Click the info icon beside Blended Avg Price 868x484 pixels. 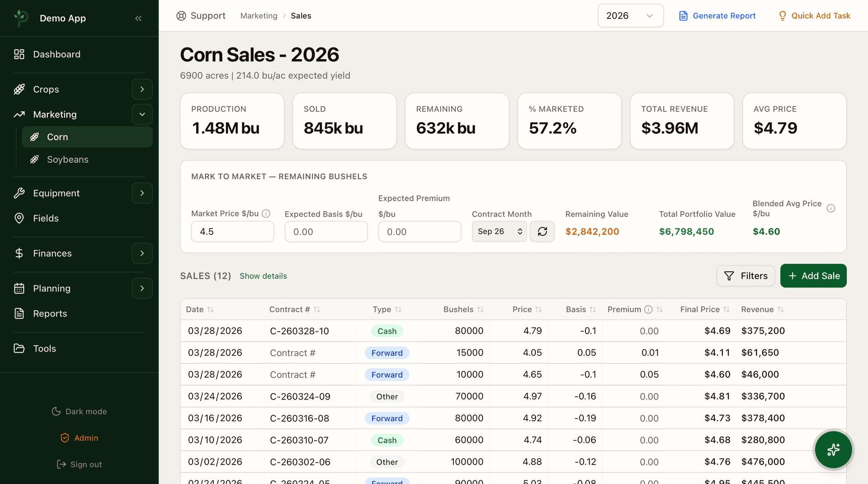point(831,208)
